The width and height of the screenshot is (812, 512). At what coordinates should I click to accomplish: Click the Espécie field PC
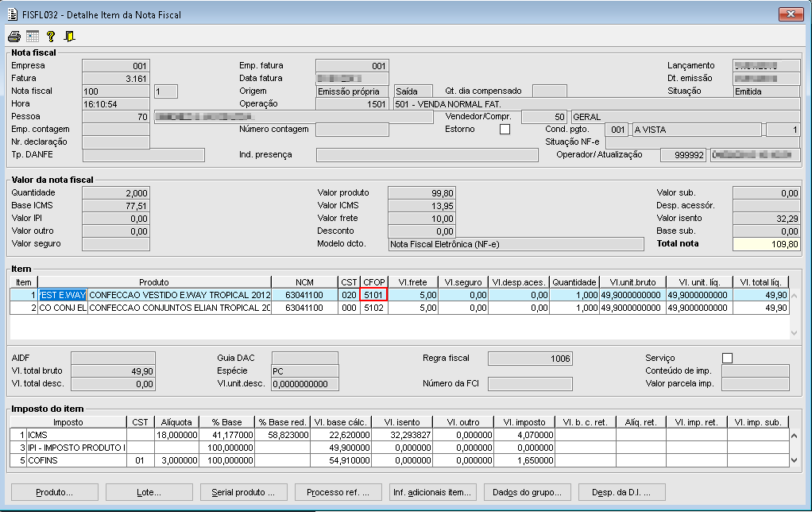pos(305,371)
